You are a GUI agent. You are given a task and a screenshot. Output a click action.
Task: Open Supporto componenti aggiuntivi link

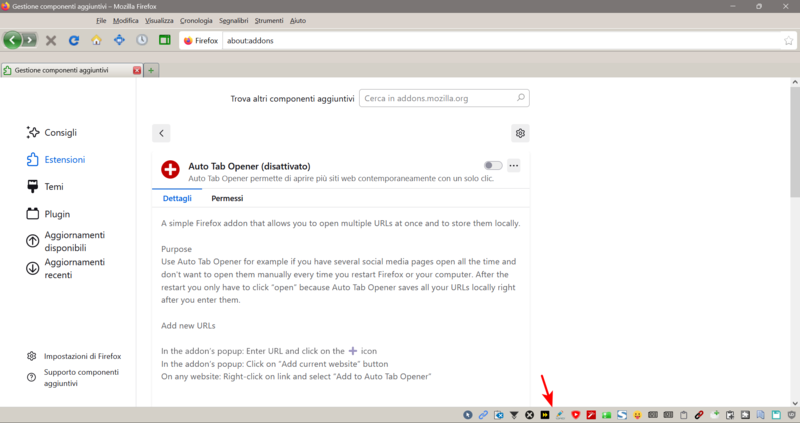pyautogui.click(x=73, y=378)
